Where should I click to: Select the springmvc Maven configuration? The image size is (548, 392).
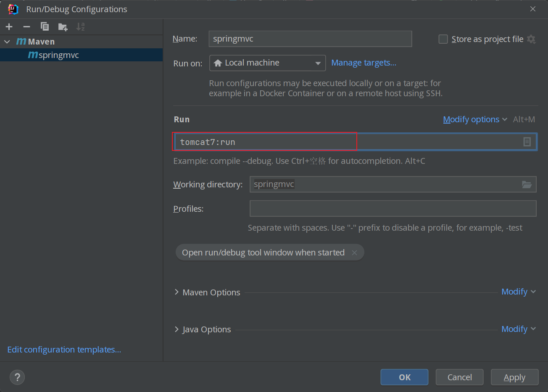(81, 55)
